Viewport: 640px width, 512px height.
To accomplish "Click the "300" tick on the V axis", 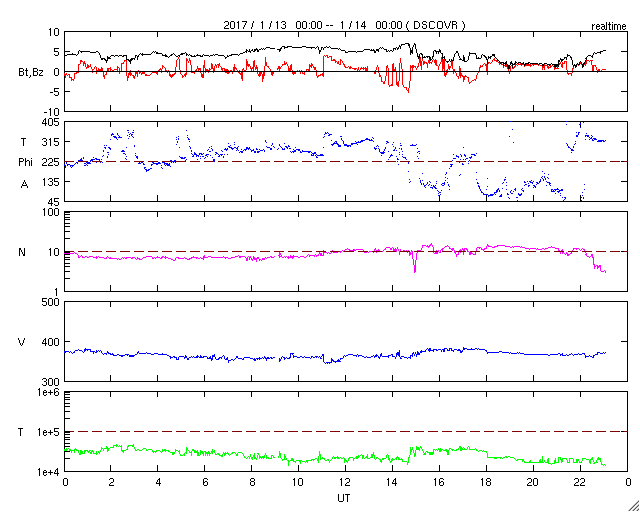I will (x=51, y=382).
